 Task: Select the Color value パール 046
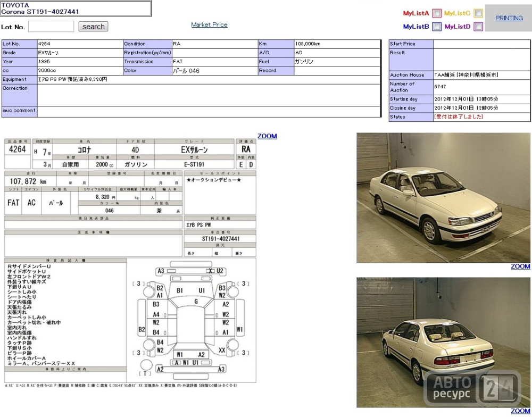[186, 71]
